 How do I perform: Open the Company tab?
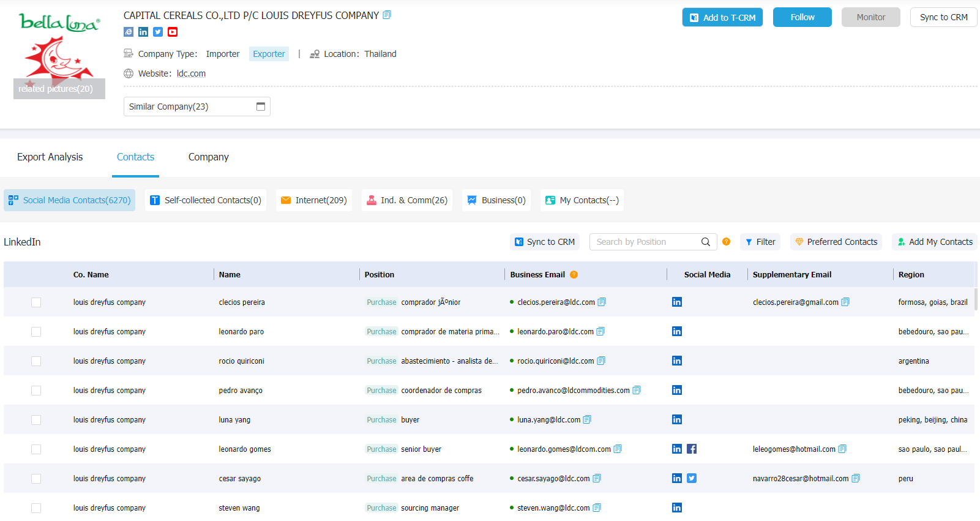point(209,157)
